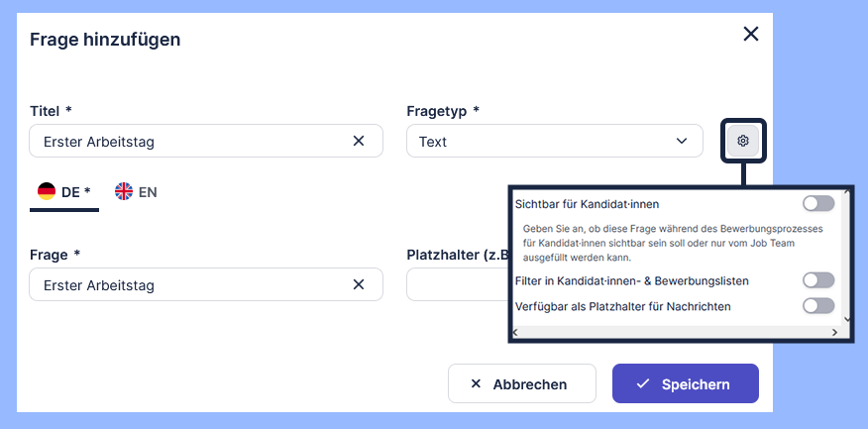Open the question settings gear icon
This screenshot has height=429, width=868.
point(743,141)
